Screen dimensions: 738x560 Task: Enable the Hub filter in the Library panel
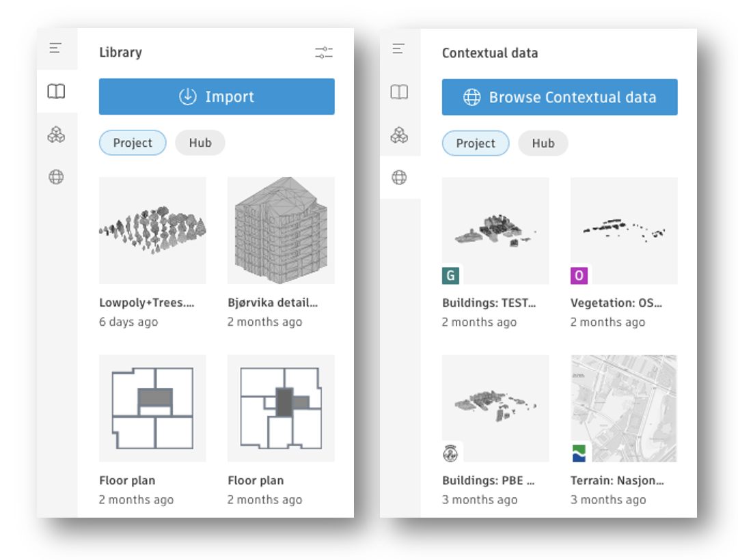tap(200, 142)
